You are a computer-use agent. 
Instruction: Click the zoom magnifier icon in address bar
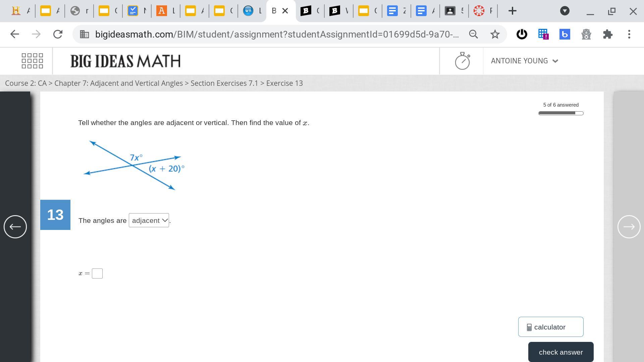point(473,34)
